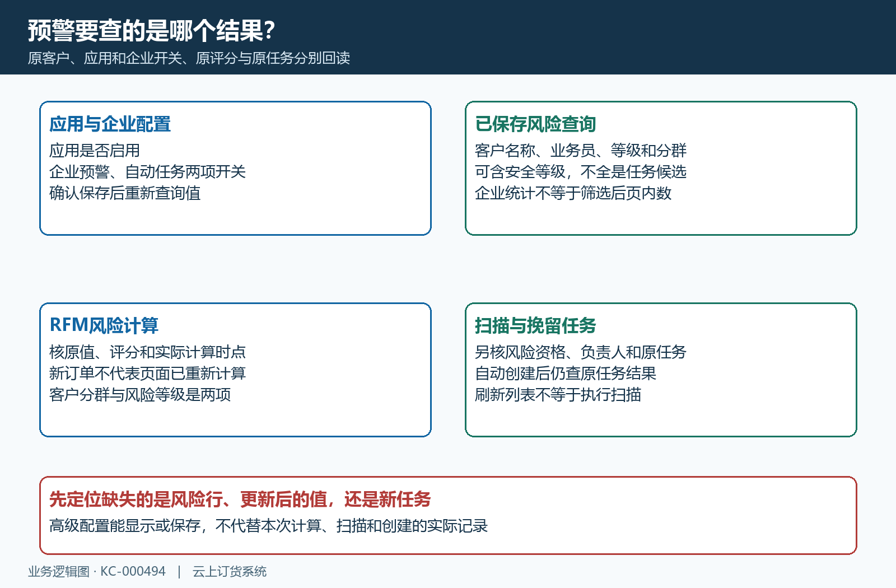Click the line 客户分群与风险等级是两项
896x588 pixels.
point(140,395)
